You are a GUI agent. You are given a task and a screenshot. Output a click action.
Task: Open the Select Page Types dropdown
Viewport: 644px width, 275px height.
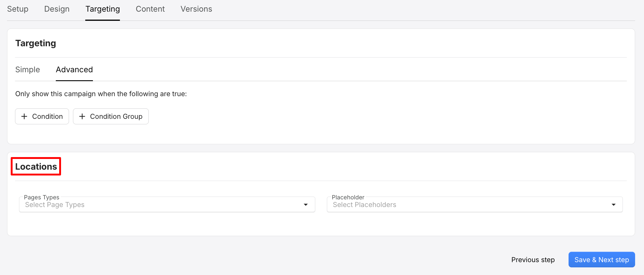[153, 204]
